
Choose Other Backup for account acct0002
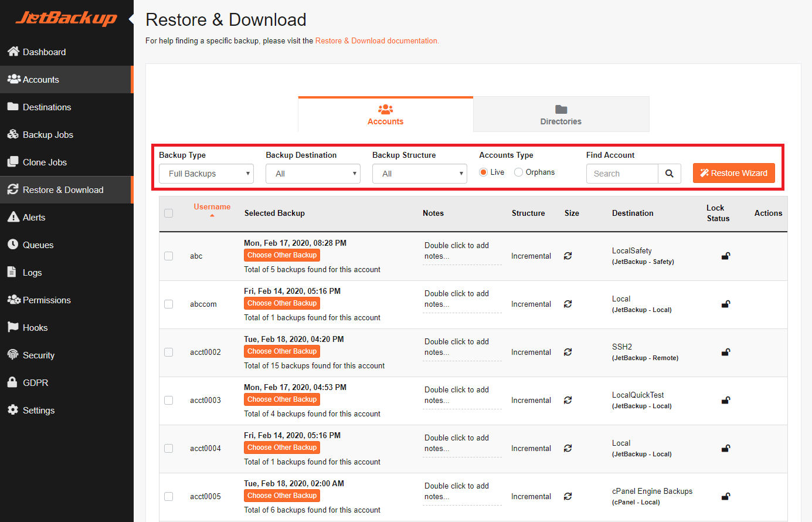[x=282, y=351]
